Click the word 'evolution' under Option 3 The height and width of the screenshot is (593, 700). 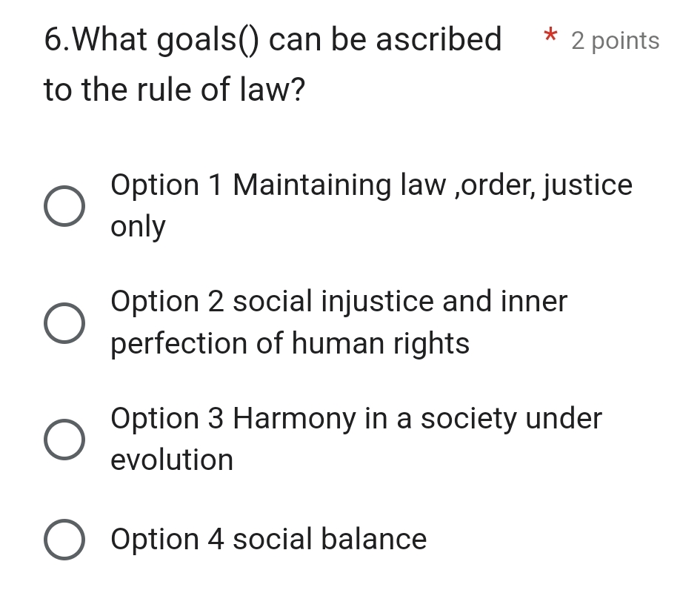pyautogui.click(x=171, y=460)
